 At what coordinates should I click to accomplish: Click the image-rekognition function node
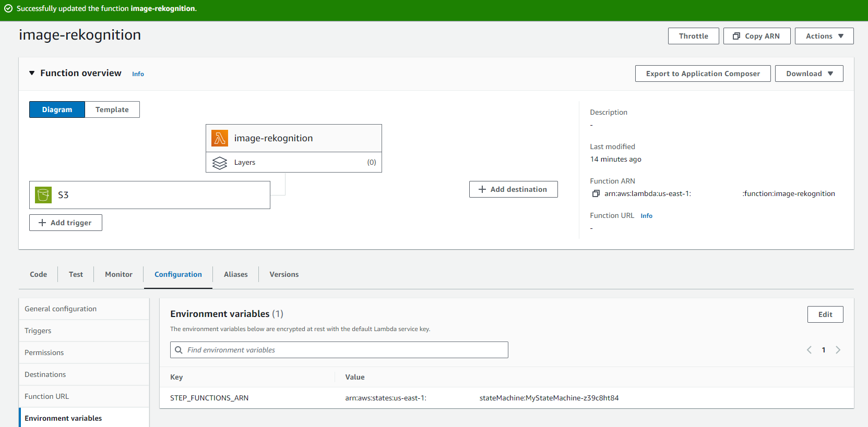pyautogui.click(x=294, y=138)
